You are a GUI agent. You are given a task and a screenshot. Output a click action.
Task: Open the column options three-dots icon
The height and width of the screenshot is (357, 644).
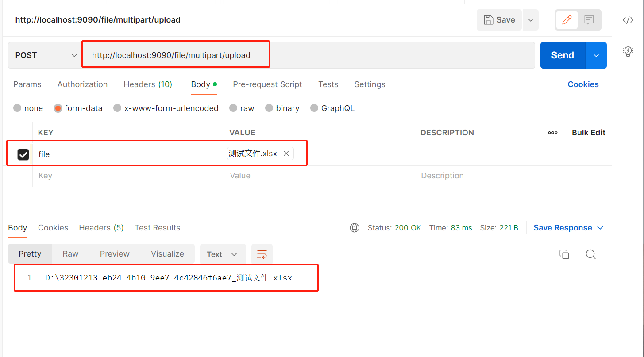pyautogui.click(x=552, y=133)
